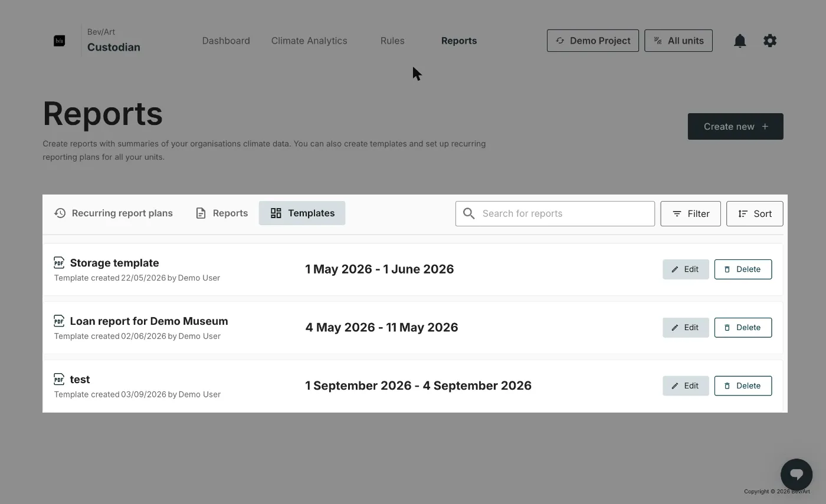Open Climate Analytics in the navigation

click(x=309, y=41)
